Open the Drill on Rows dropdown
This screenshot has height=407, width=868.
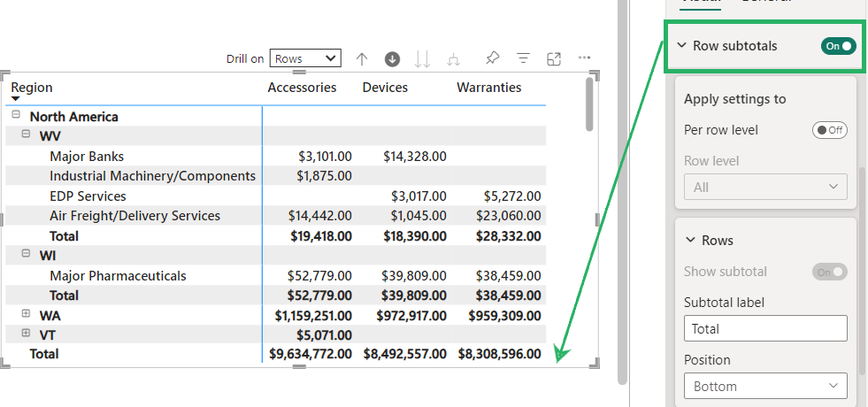click(x=304, y=58)
